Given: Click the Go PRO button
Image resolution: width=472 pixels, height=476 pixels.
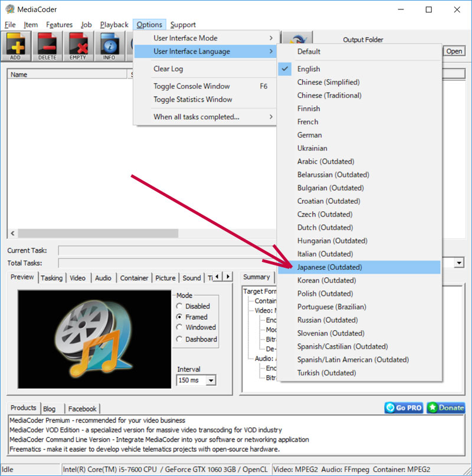Looking at the screenshot, I should (404, 408).
